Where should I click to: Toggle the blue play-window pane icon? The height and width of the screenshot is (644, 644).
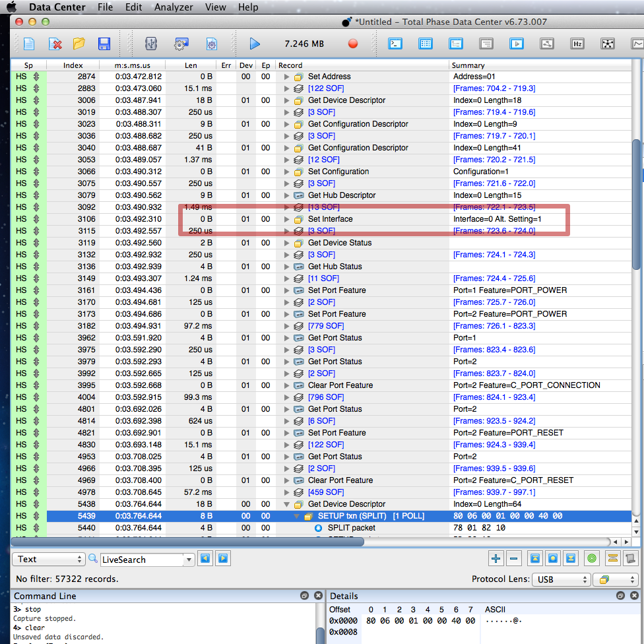tap(517, 44)
